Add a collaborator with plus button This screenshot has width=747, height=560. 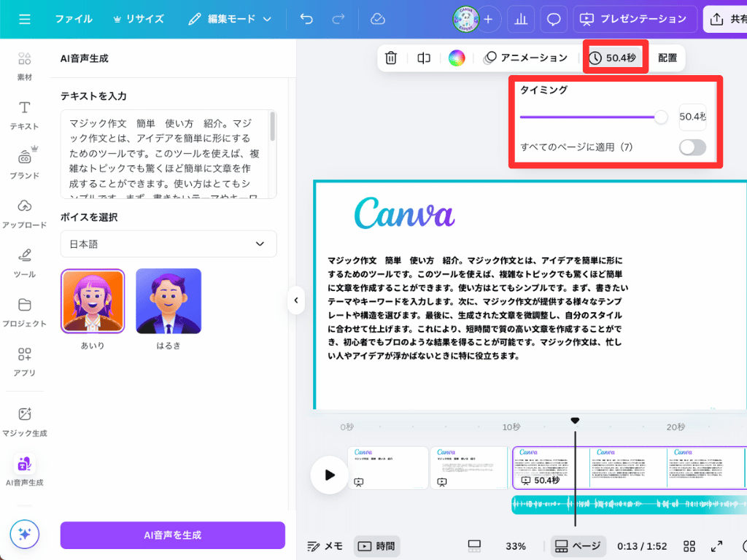(x=488, y=19)
